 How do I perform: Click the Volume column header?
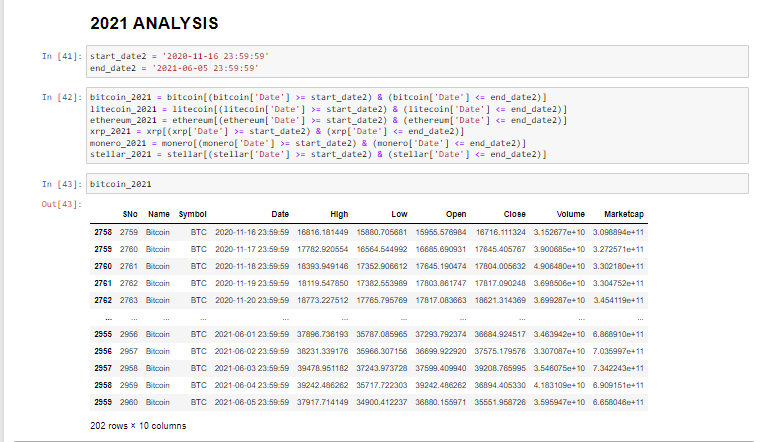coord(569,214)
